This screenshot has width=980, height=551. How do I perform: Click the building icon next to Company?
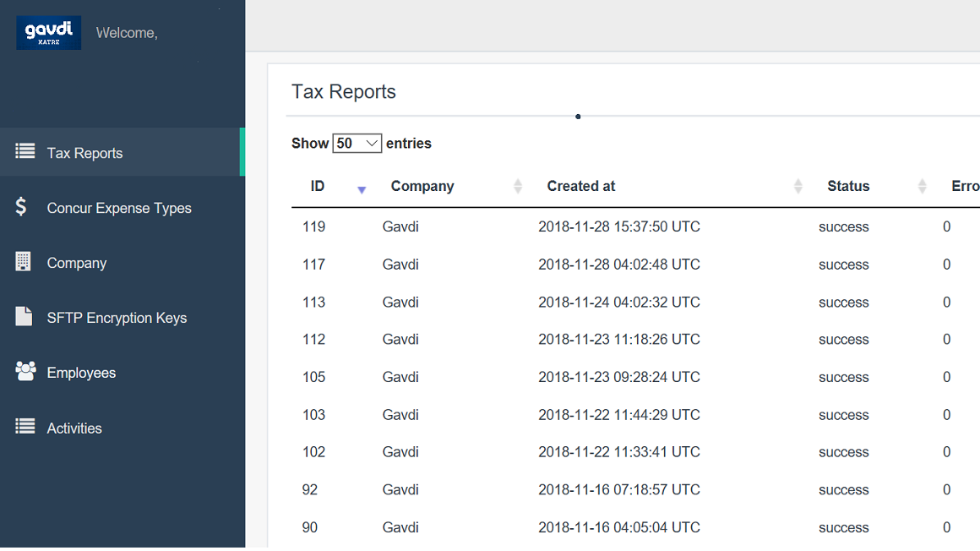click(24, 262)
